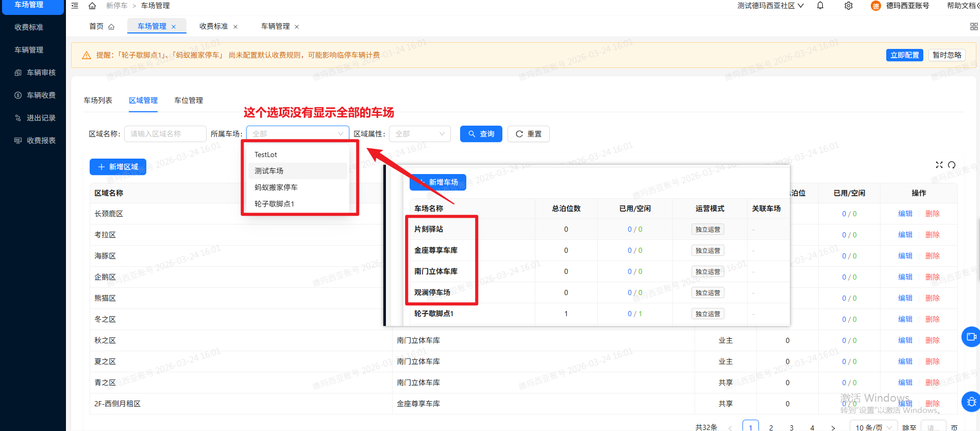The height and width of the screenshot is (431, 980).
Task: Select the 区域管理 sub-tab
Action: [x=143, y=100]
